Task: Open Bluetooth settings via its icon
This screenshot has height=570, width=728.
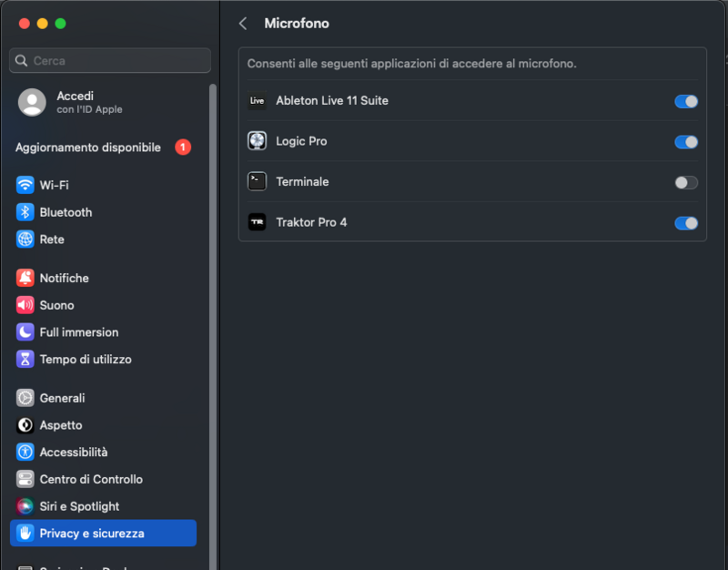Action: point(25,212)
